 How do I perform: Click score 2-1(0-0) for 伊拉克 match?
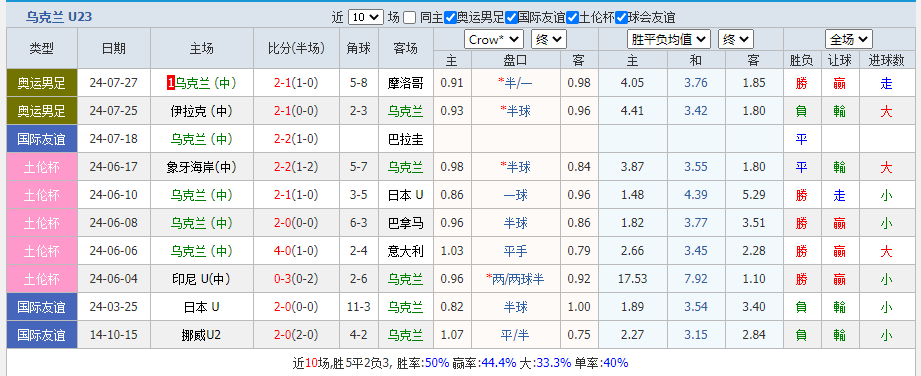pos(296,110)
